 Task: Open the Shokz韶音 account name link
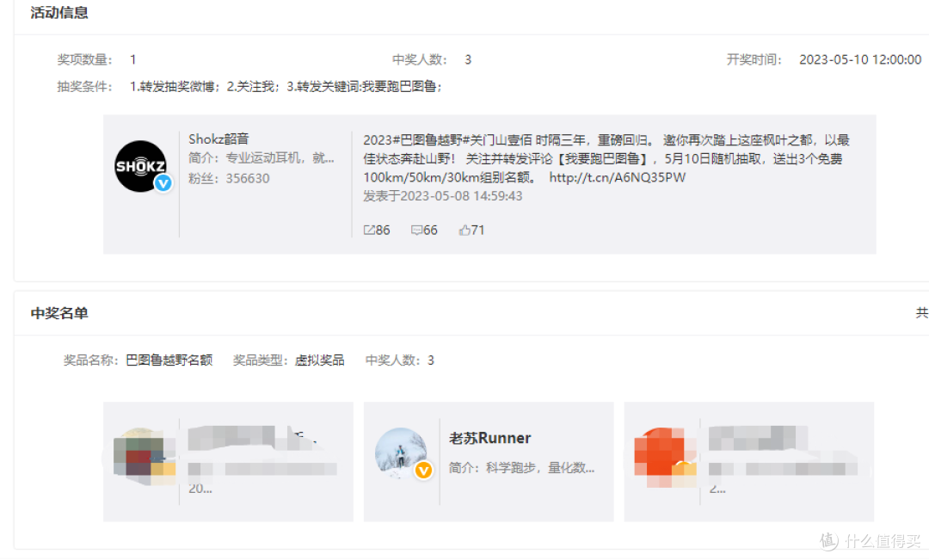218,139
